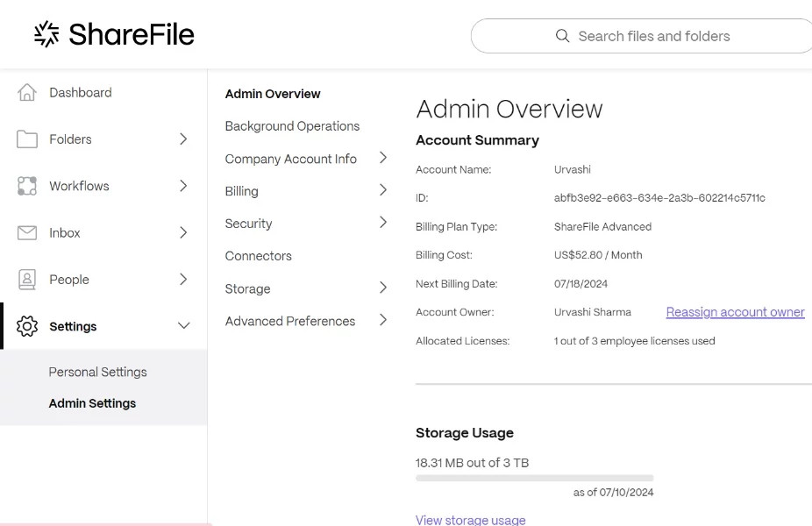Viewport: 812px width, 526px height.
Task: Expand the Inbox chevron
Action: click(x=183, y=232)
